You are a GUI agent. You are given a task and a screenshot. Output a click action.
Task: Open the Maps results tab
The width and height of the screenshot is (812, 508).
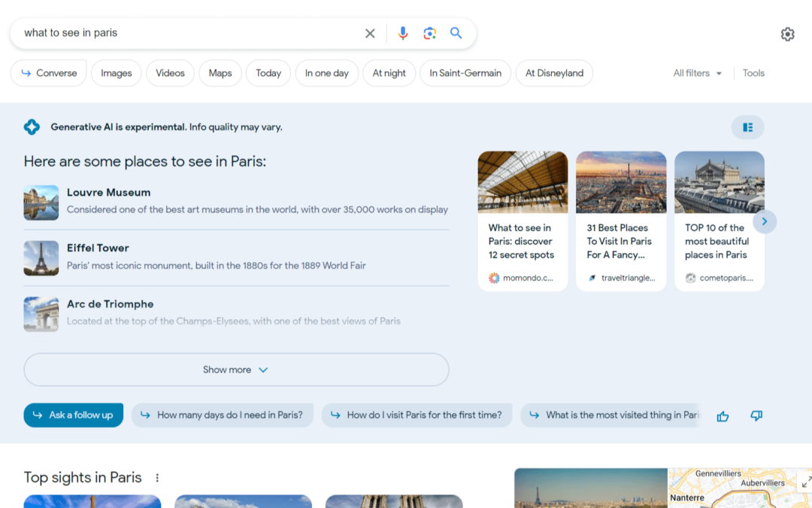[x=220, y=73]
